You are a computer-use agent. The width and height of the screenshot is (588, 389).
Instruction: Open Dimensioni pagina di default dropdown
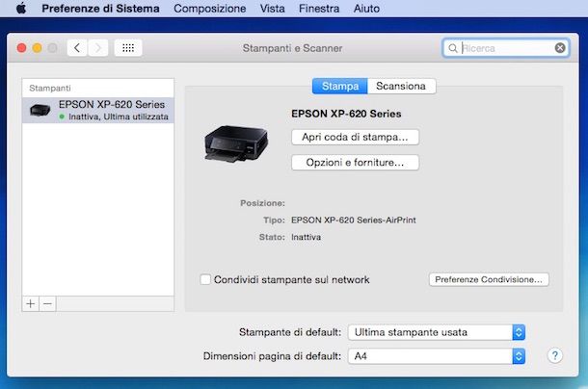437,356
